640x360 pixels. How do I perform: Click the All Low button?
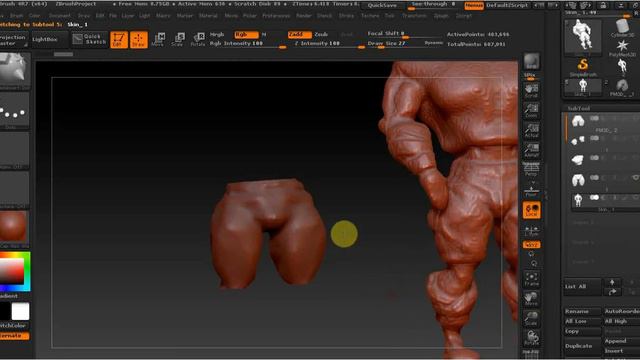tap(583, 321)
